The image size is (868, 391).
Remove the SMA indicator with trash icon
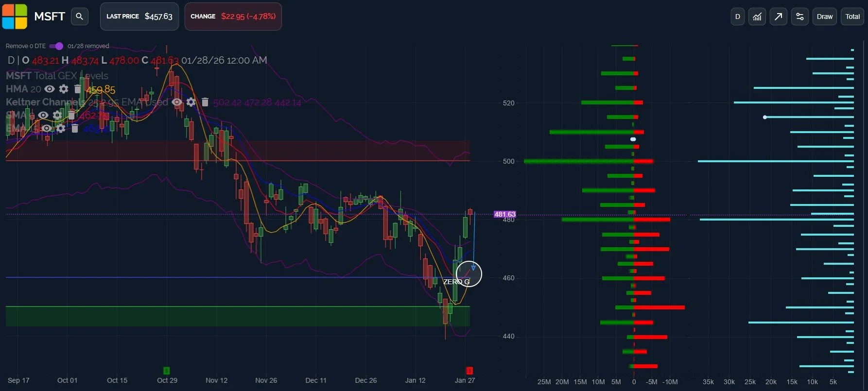71,115
